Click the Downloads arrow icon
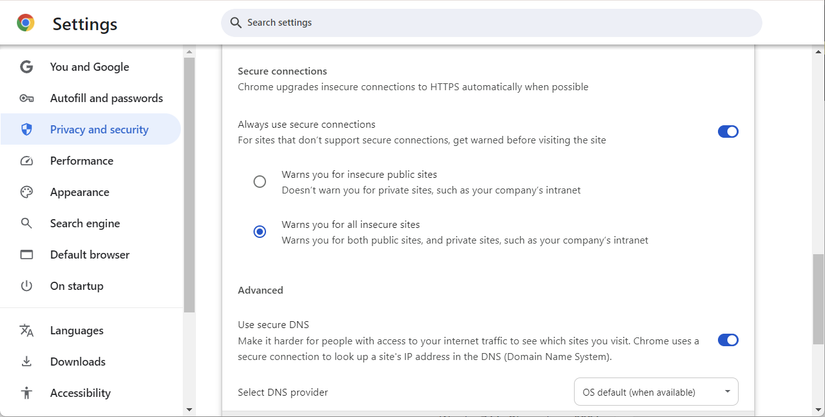825x417 pixels. pos(27,362)
